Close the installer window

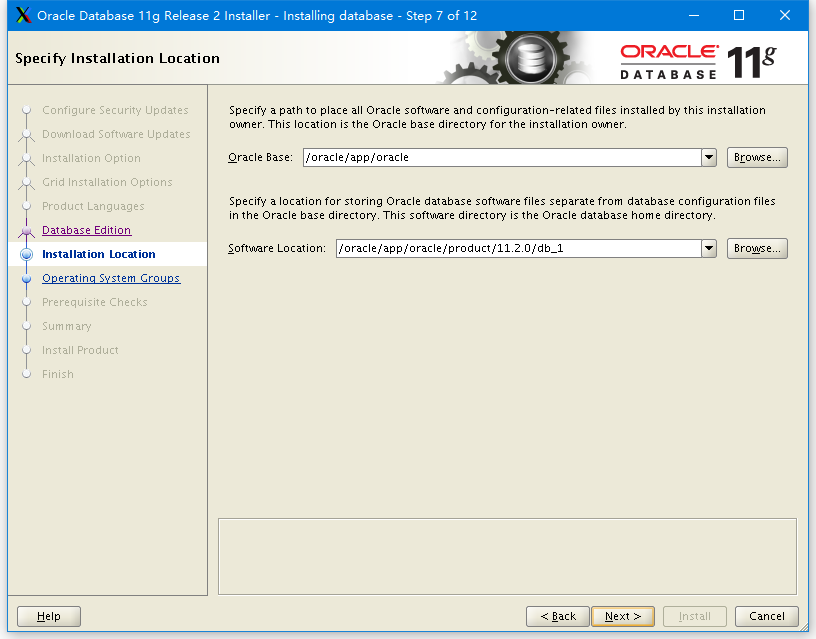(x=785, y=15)
